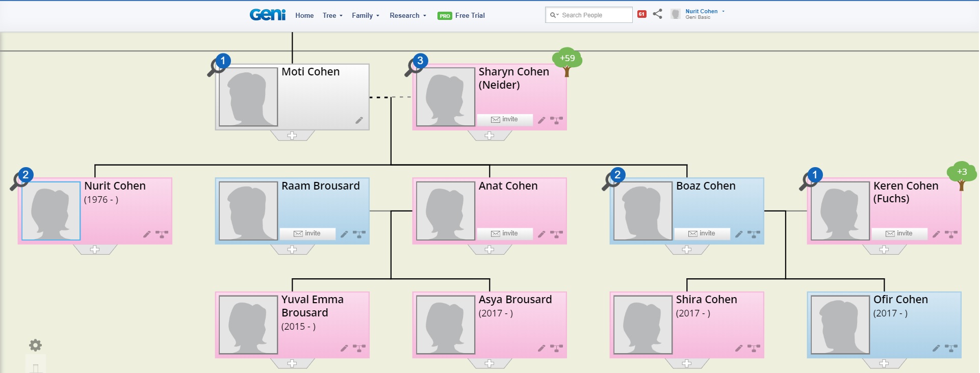Go to the Home menu item
This screenshot has width=980, height=373.
(304, 16)
